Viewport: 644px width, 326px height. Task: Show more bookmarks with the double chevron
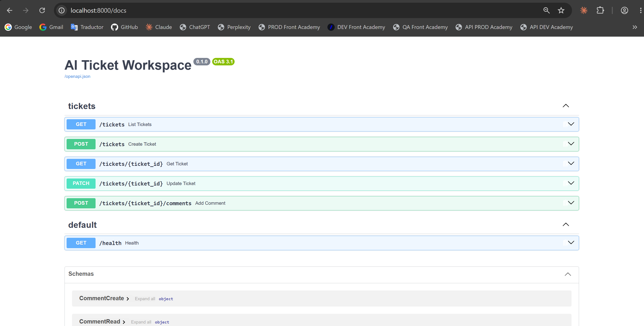(635, 27)
